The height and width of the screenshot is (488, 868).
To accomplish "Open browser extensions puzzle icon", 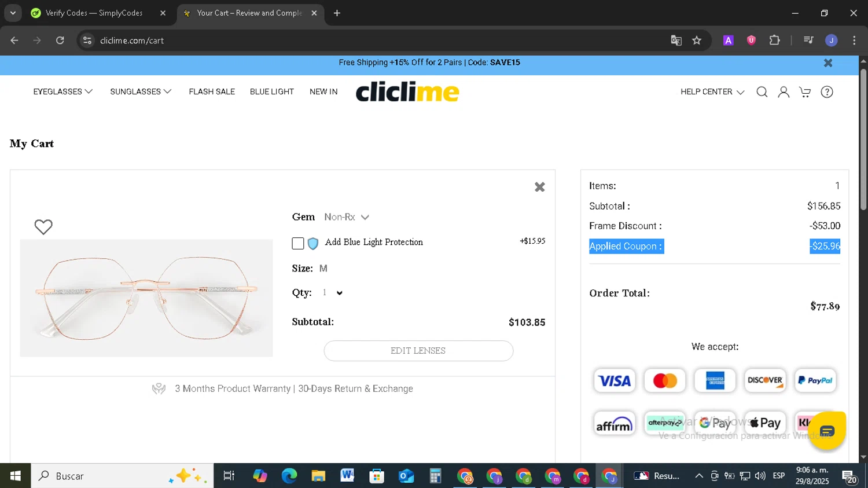I will click(774, 41).
